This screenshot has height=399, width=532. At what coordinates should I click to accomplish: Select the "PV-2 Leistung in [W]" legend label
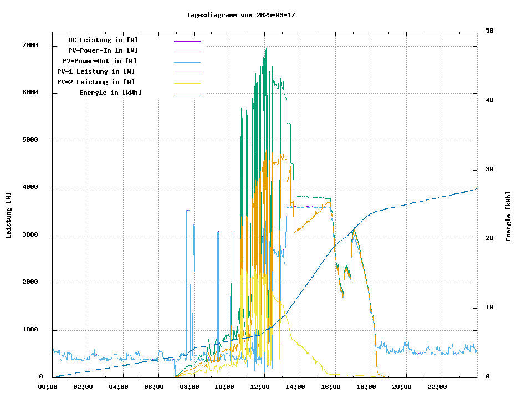click(x=96, y=82)
